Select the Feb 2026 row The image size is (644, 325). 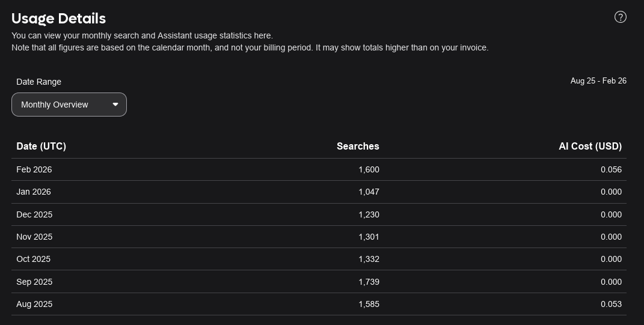click(x=319, y=169)
